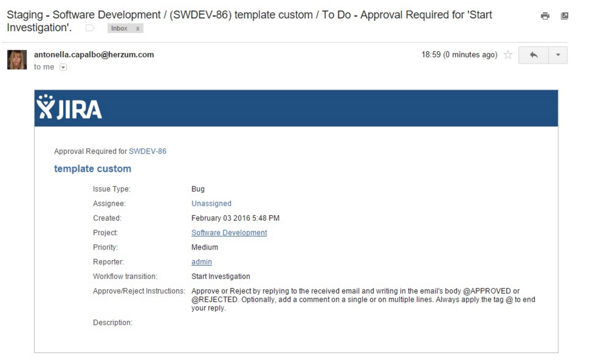590x364 pixels.
Task: Click the email subject heading
Action: point(249,15)
